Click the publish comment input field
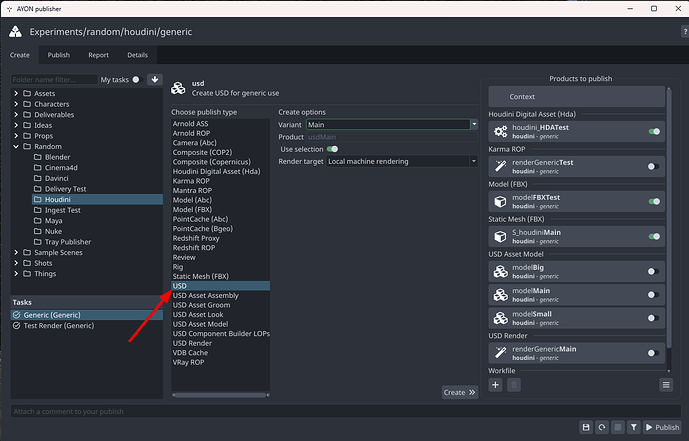 tap(346, 412)
